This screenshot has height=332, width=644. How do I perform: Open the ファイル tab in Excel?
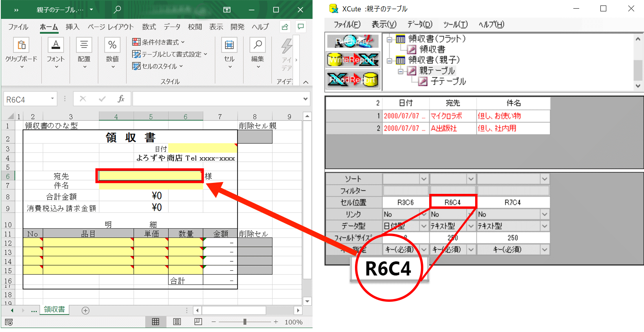click(x=18, y=27)
